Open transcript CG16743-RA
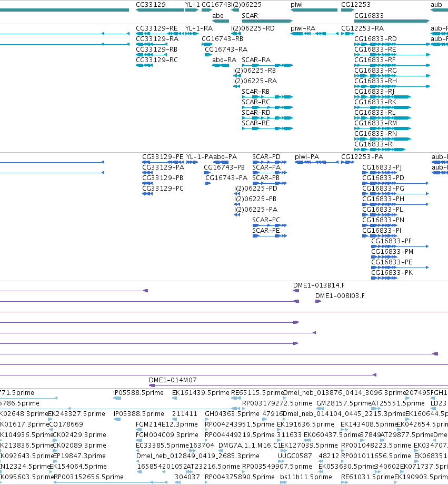Image resolution: width=448 pixels, height=485 pixels. 226,50
